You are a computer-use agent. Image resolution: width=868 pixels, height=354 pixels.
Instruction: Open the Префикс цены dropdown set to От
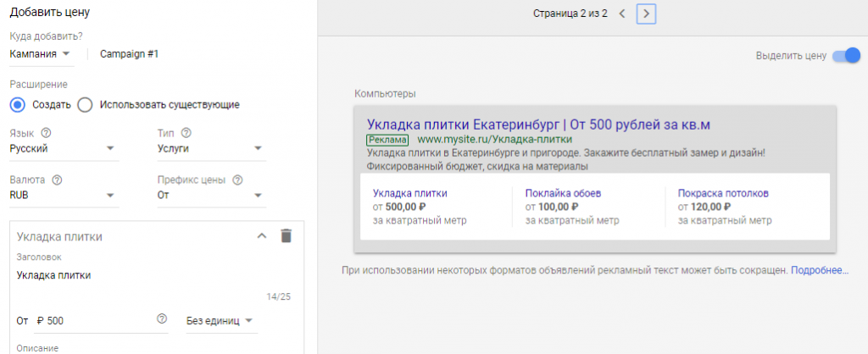pyautogui.click(x=211, y=196)
